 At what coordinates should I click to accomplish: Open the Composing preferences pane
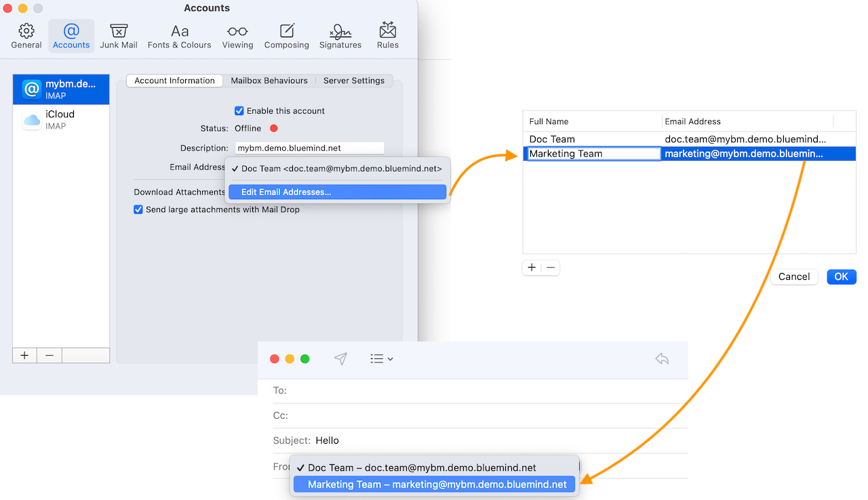pyautogui.click(x=286, y=36)
